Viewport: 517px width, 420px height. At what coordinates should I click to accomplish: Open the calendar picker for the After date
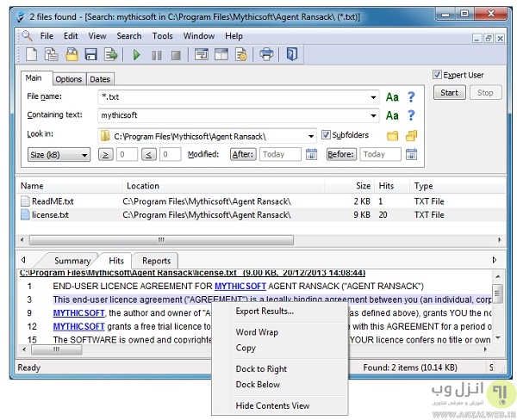(313, 155)
